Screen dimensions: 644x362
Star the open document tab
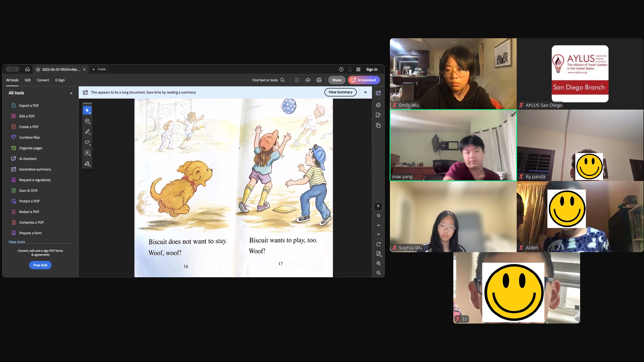pyautogui.click(x=38, y=69)
